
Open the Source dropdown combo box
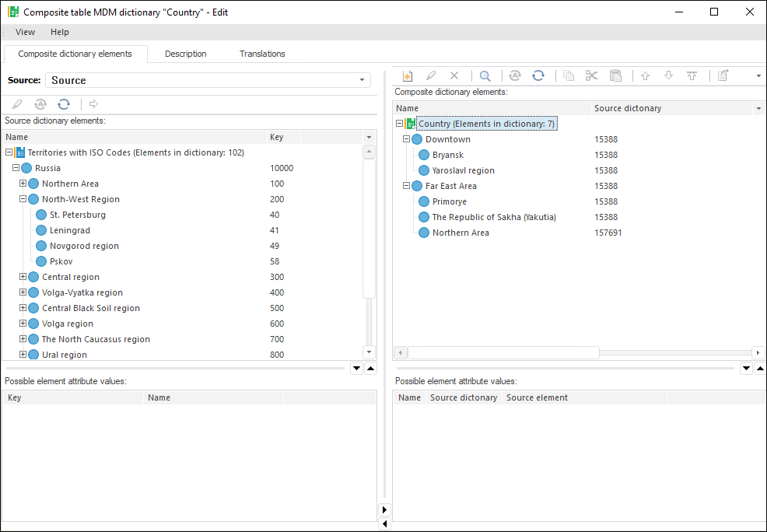tap(362, 80)
